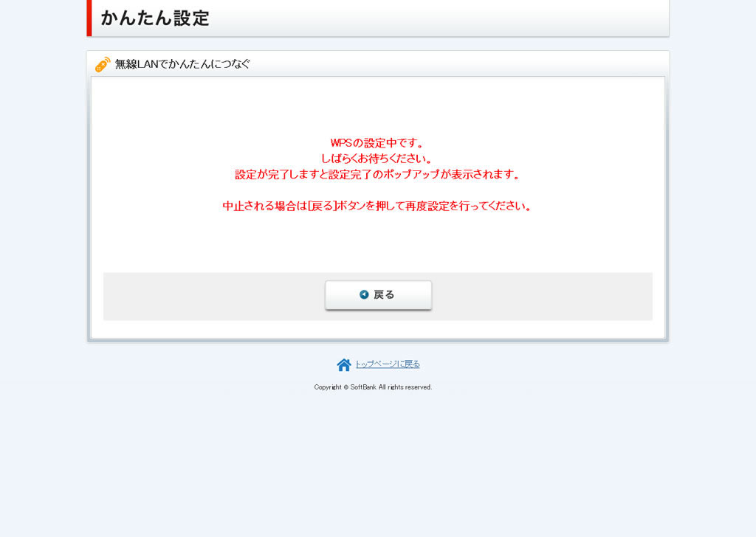Click the Copyright SoftBank footer text
756x537 pixels.
(x=373, y=387)
